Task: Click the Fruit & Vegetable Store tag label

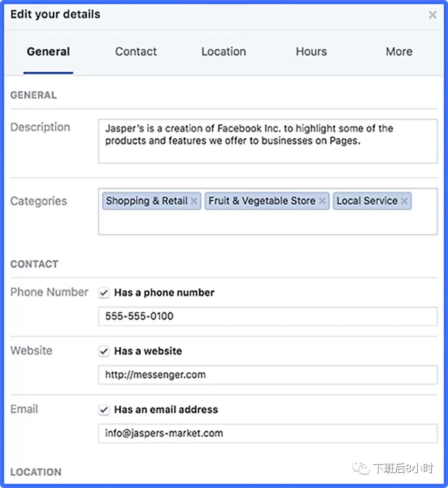Action: [262, 201]
